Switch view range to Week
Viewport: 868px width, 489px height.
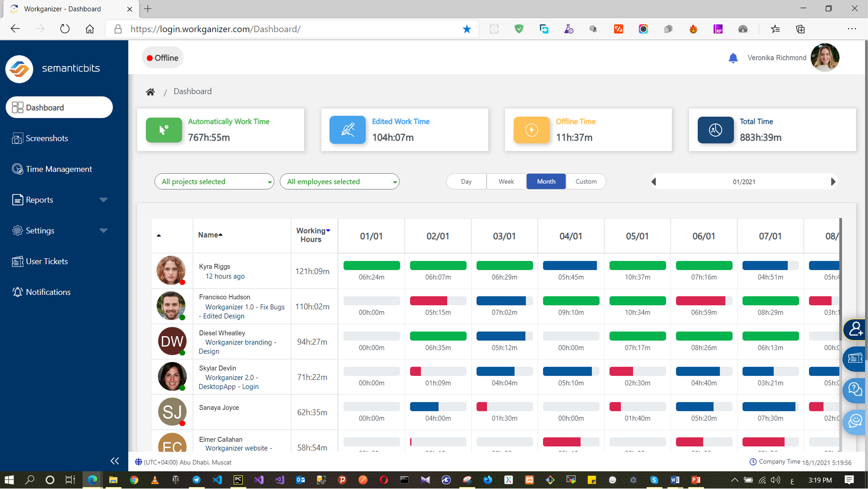[x=506, y=182]
